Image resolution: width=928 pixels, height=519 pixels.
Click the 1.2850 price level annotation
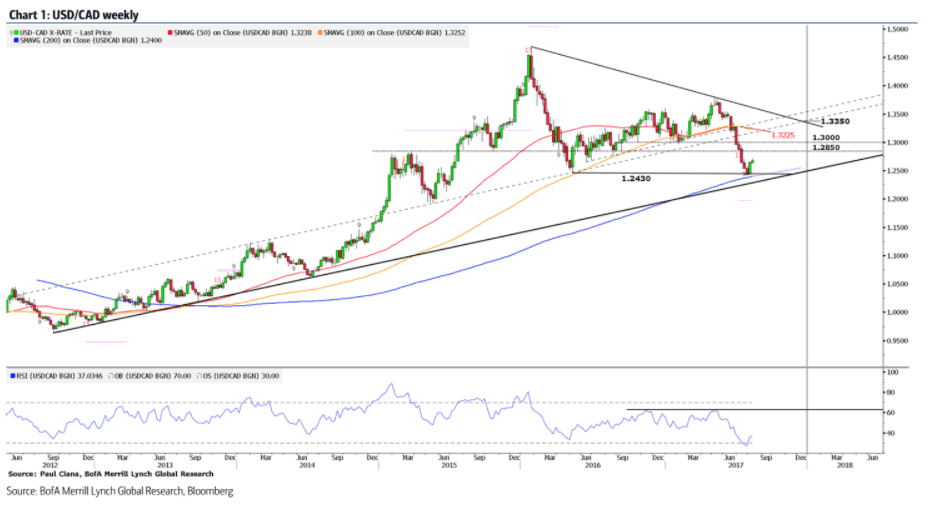tap(826, 147)
